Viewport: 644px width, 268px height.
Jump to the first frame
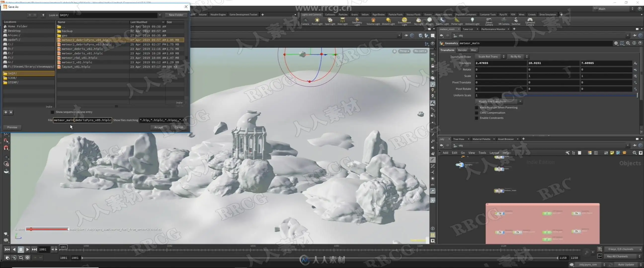point(7,249)
